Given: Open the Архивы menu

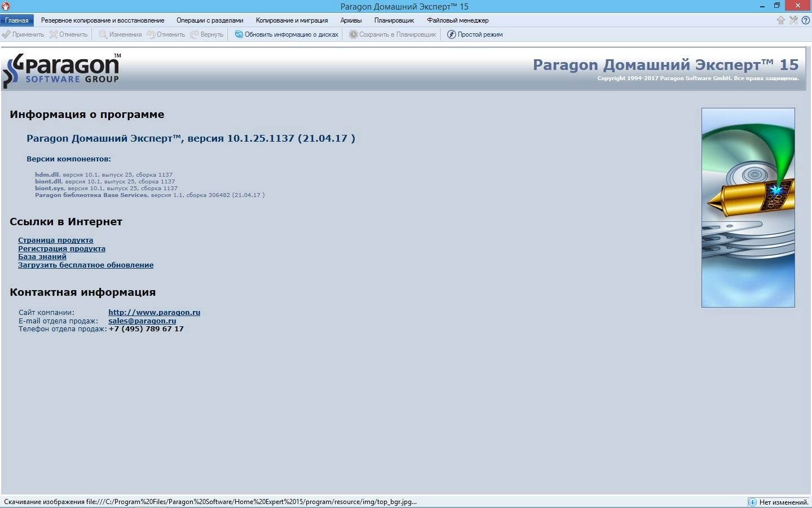Looking at the screenshot, I should pos(351,20).
